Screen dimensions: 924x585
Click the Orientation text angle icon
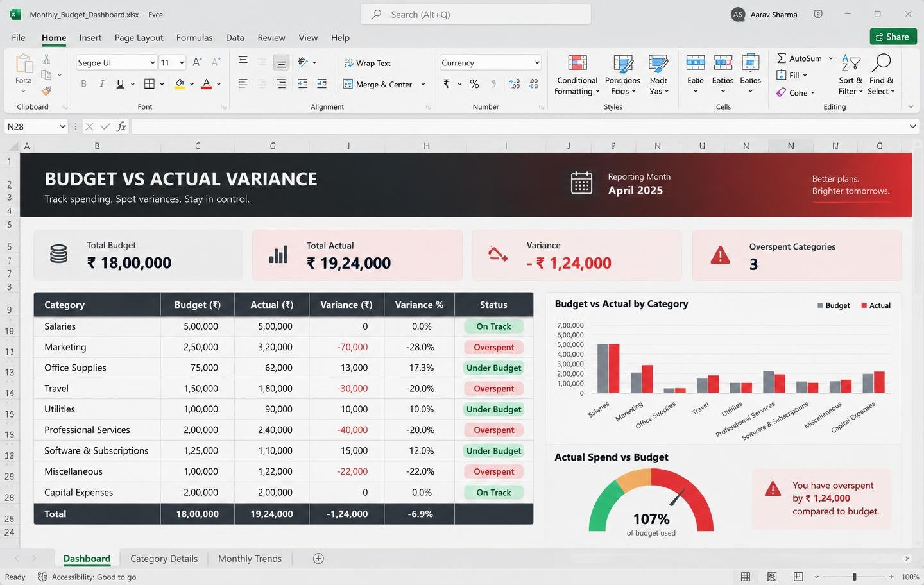pyautogui.click(x=303, y=62)
